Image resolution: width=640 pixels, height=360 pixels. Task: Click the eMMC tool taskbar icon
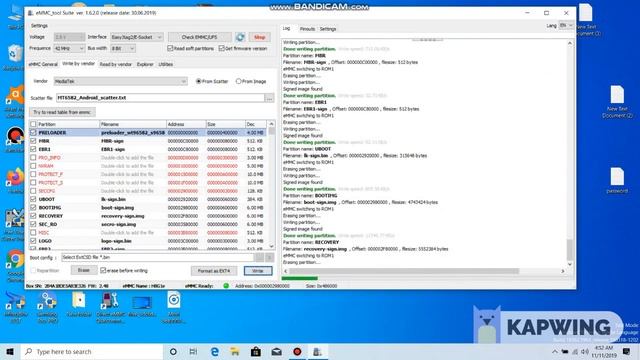318,351
